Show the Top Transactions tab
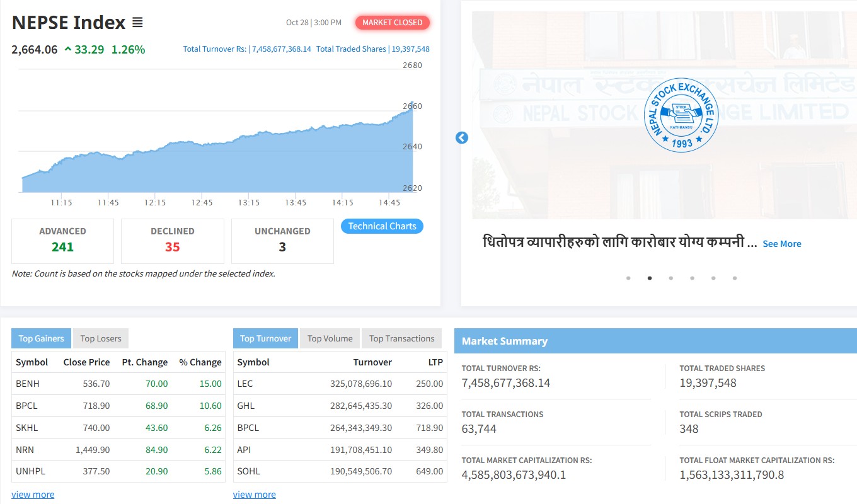 coord(402,338)
